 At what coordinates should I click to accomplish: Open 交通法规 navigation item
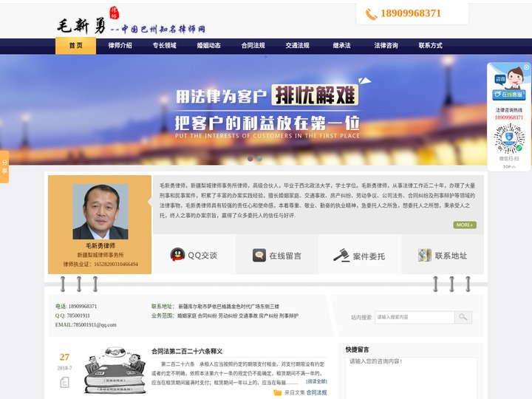click(298, 46)
